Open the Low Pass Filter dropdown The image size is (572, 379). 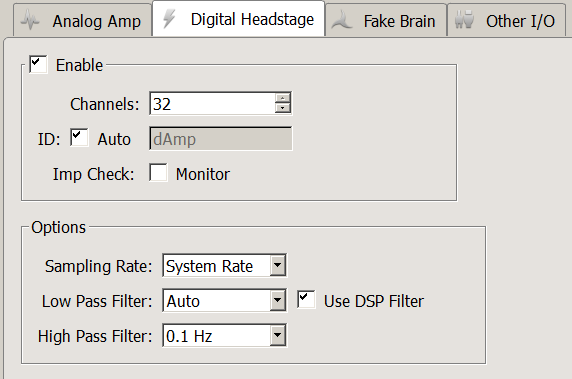tap(224, 300)
